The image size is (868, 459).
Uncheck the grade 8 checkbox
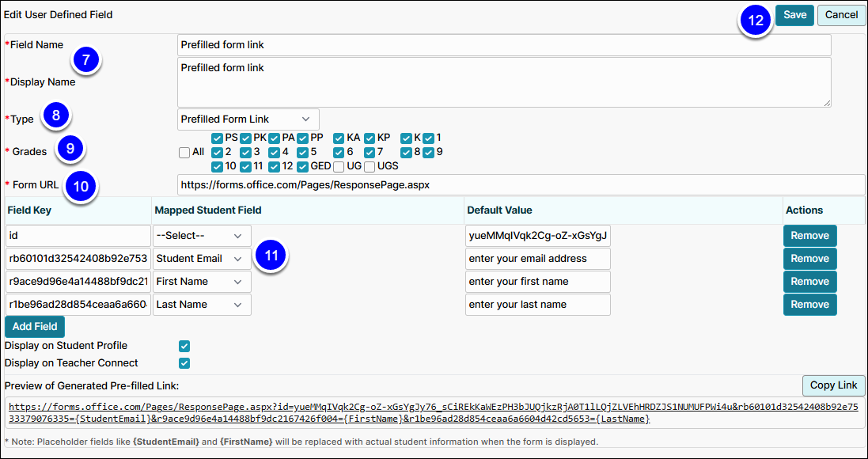(x=407, y=152)
